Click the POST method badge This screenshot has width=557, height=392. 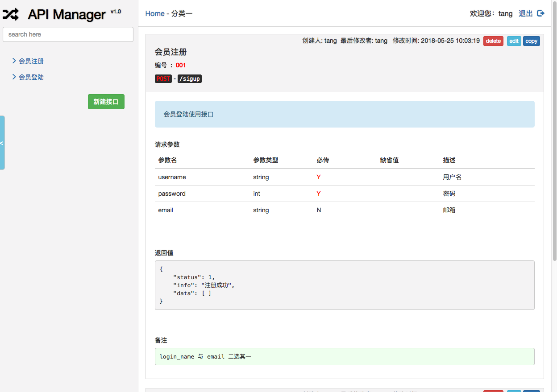[x=163, y=79]
